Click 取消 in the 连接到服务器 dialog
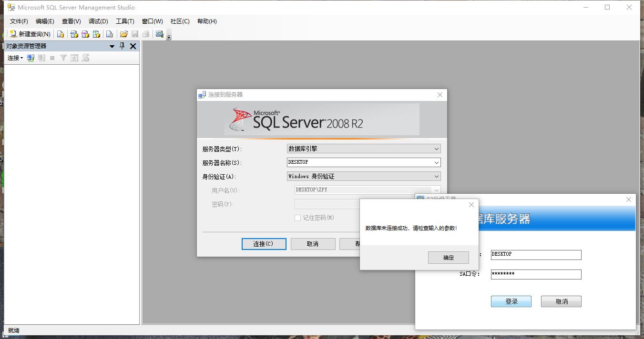Screen dimensions: 644x339 tap(313, 244)
